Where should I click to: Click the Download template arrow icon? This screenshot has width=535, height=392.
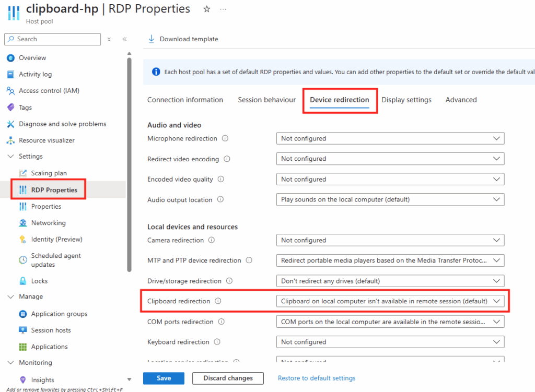click(152, 39)
